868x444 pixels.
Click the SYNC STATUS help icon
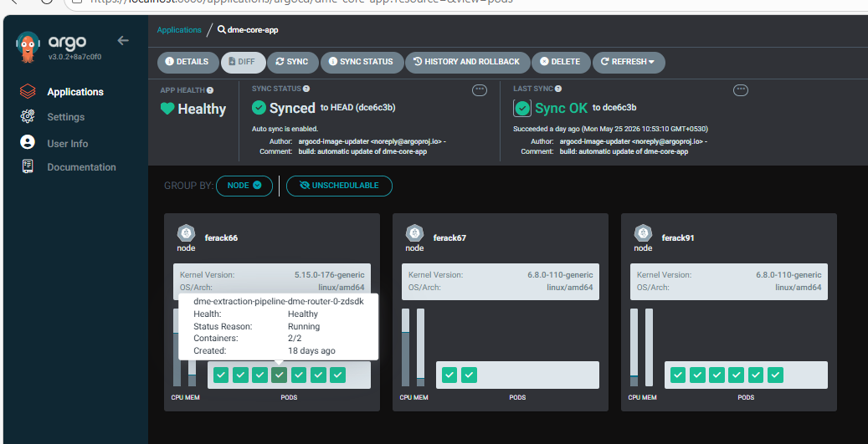(306, 89)
